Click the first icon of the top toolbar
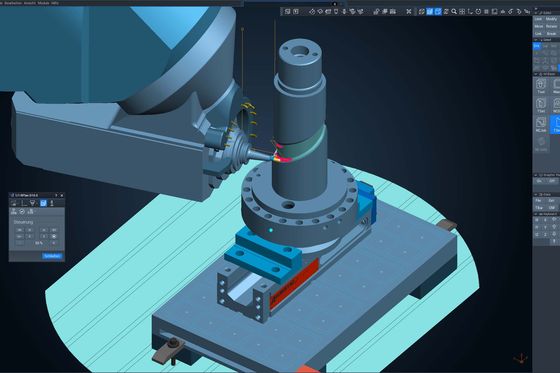 click(x=288, y=11)
